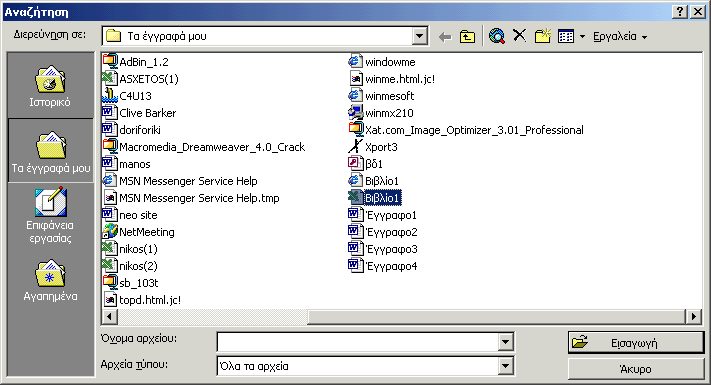711x385 pixels.
Task: Select the winme.html.jc! file icon
Action: 356,78
